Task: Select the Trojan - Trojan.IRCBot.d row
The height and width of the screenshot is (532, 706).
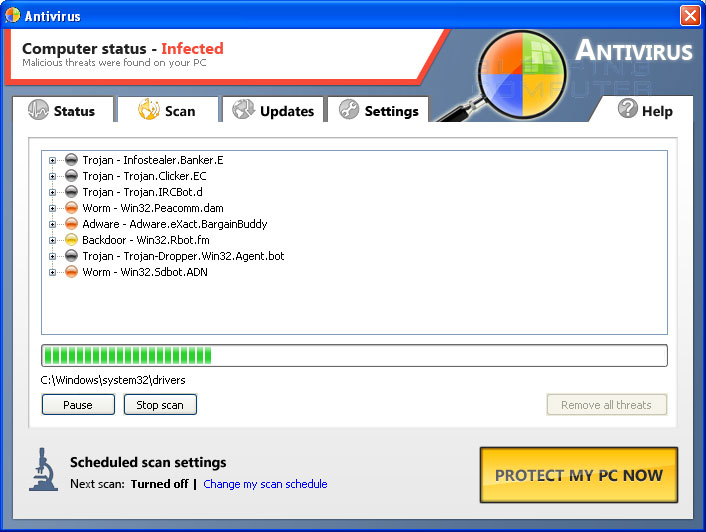Action: point(142,192)
